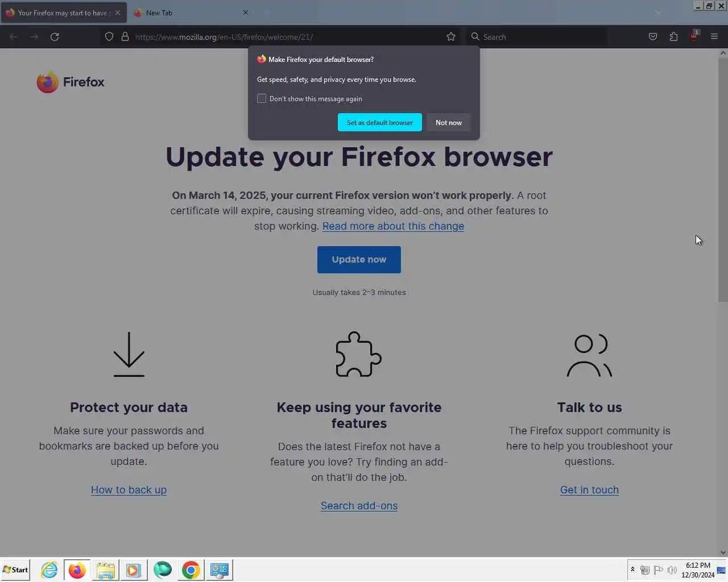
Task: Switch to the New Tab tab
Action: tap(191, 13)
